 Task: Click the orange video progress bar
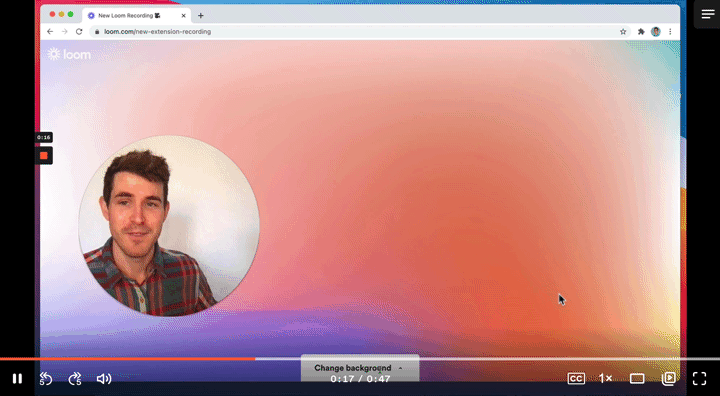pos(127,359)
